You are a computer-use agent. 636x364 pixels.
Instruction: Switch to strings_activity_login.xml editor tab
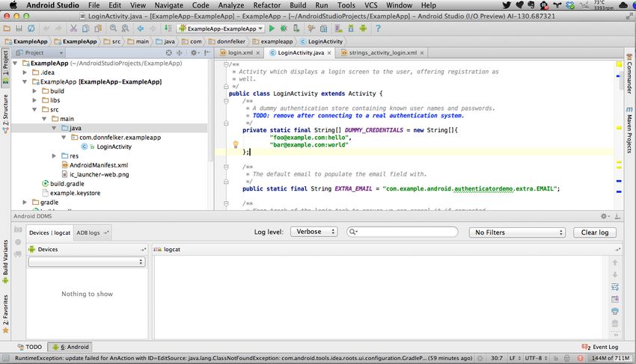click(382, 53)
